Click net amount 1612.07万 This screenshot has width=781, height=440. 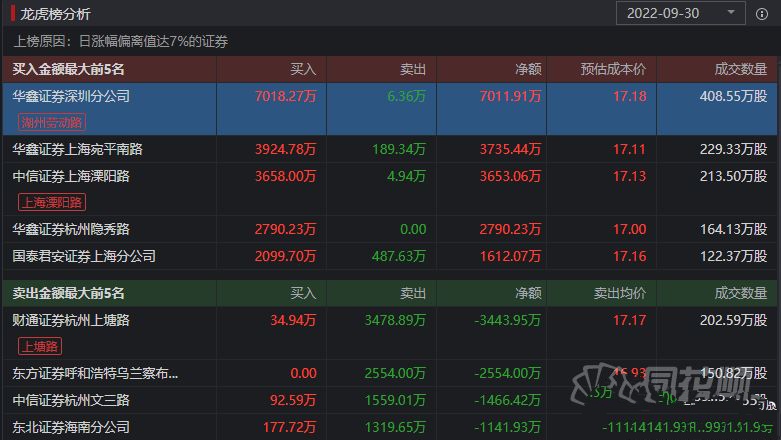(511, 256)
